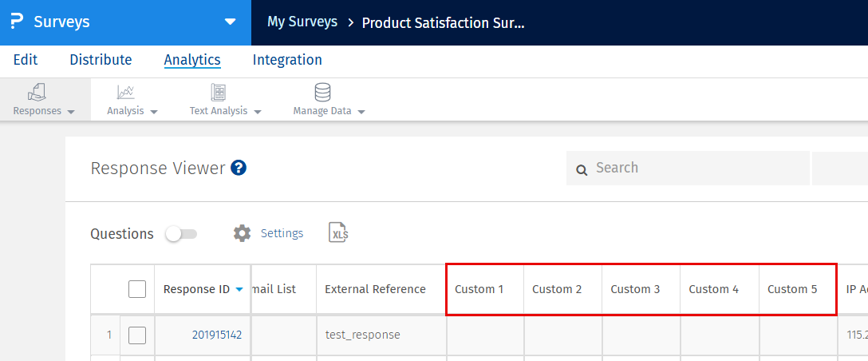
Task: Switch to the Edit tab
Action: [x=26, y=60]
